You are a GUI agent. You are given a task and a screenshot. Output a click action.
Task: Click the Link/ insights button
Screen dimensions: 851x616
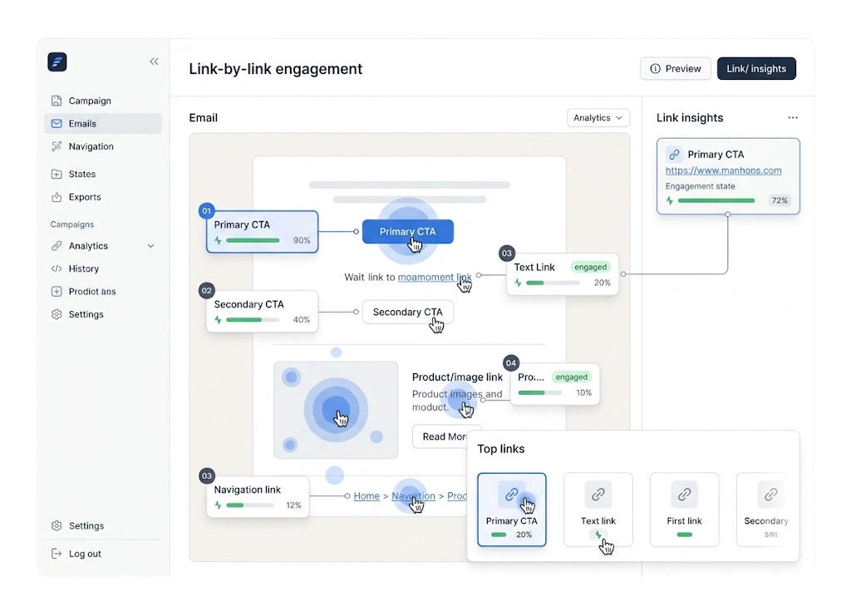pyautogui.click(x=756, y=69)
